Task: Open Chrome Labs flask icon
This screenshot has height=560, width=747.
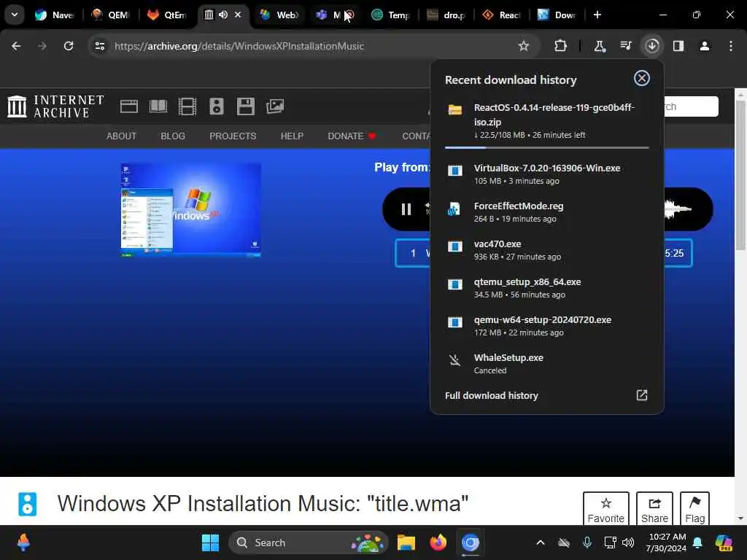Action: (x=600, y=46)
